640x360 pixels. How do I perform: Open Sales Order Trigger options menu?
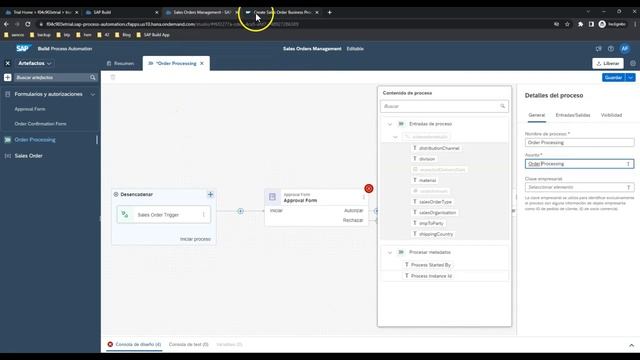[204, 215]
